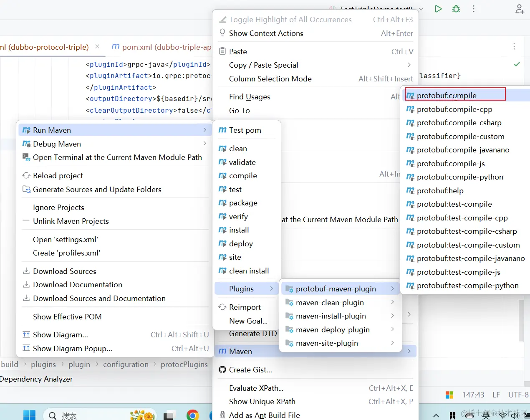Run the protobuf:compile goal
The height and width of the screenshot is (420, 530).
466,96
